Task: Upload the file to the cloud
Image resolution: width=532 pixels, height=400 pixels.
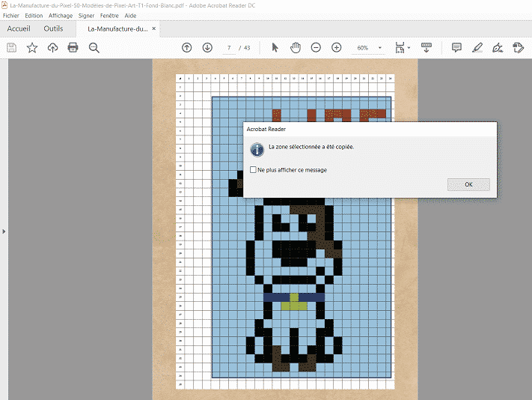Action: point(52,47)
